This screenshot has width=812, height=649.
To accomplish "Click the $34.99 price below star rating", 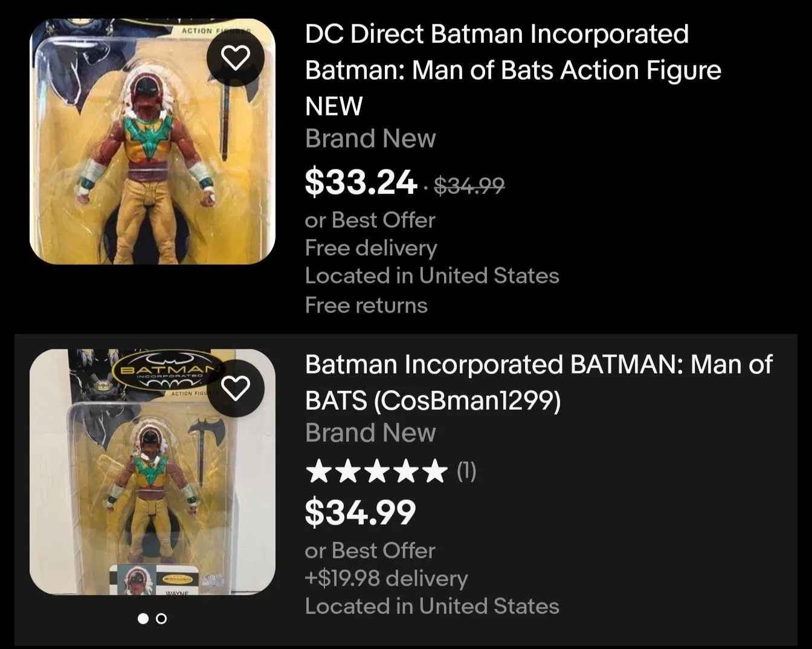I will tap(361, 512).
